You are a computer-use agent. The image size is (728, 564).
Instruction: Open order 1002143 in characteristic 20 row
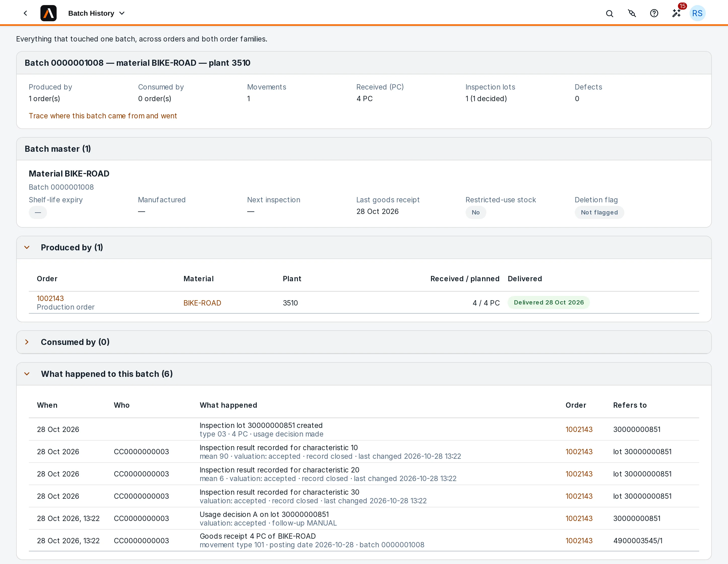[x=579, y=474]
